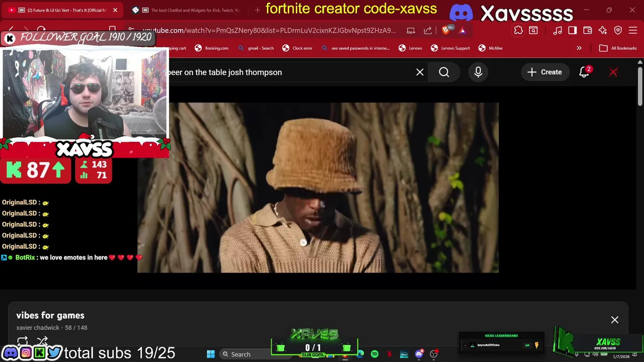Click the vibes for games playlist title
The image size is (644, 362).
pos(50,315)
